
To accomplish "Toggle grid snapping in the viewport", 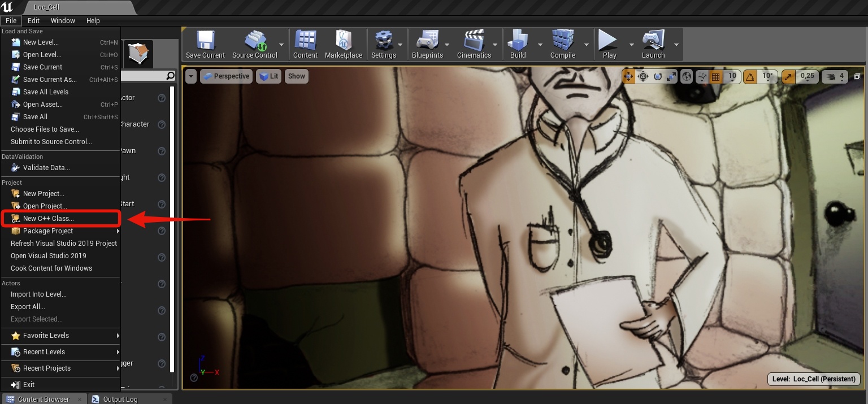I will click(x=716, y=76).
